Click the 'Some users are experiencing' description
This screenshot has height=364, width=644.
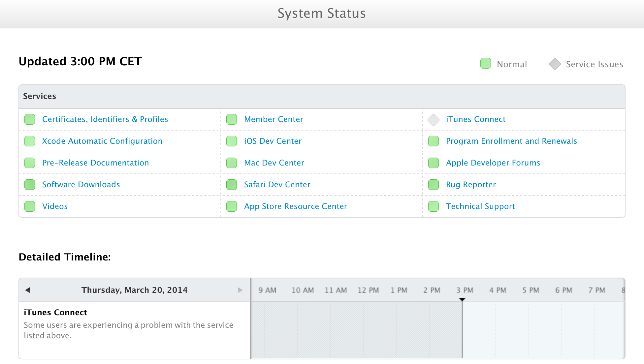[x=129, y=330]
